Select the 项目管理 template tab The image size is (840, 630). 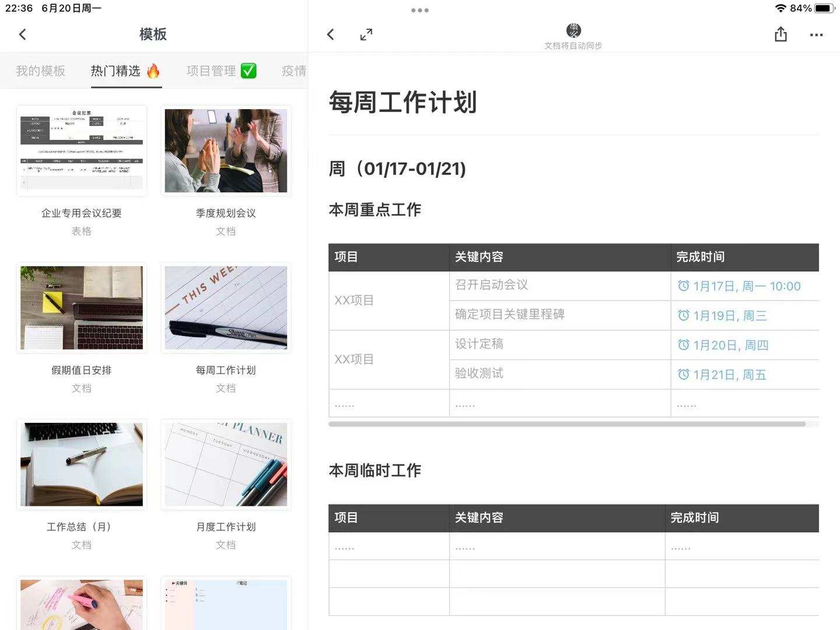[212, 71]
